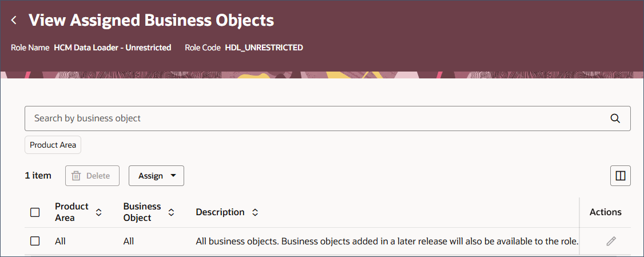Sort by Description column arrows
644x257 pixels.
tap(255, 212)
